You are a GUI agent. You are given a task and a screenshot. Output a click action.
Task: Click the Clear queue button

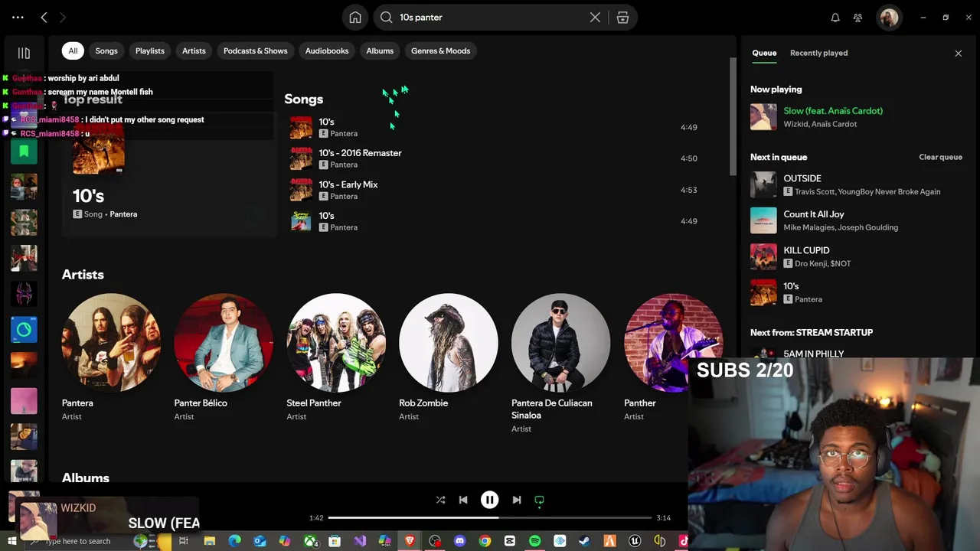pyautogui.click(x=940, y=157)
